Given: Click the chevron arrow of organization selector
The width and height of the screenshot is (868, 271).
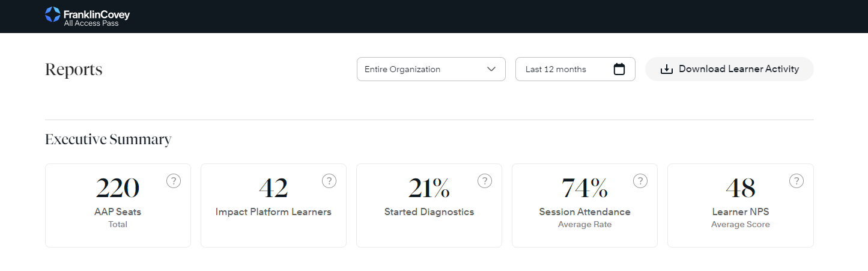Looking at the screenshot, I should pyautogui.click(x=492, y=69).
